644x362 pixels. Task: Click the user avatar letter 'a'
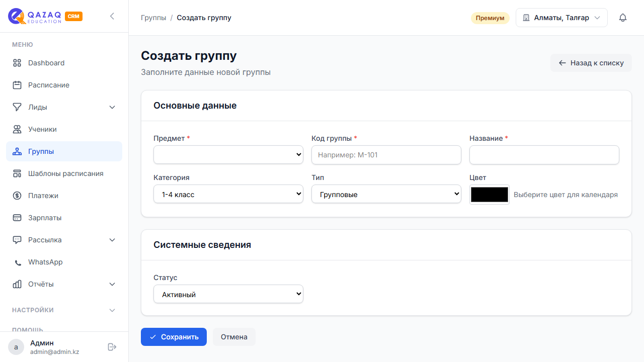[16, 347]
